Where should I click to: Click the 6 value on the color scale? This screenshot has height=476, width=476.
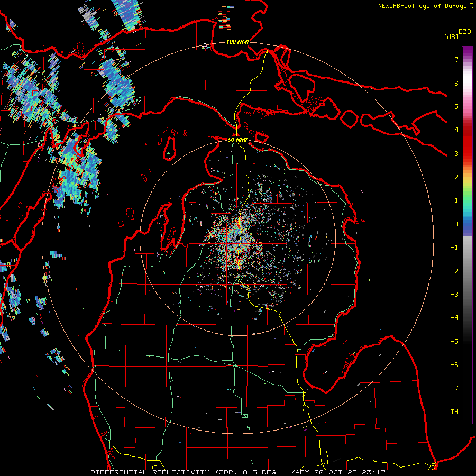(x=456, y=83)
